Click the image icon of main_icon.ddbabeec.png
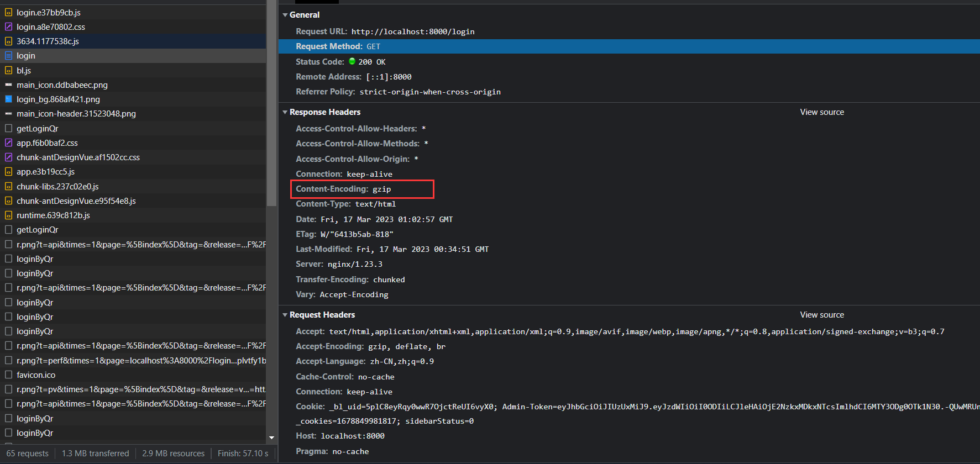 [8, 85]
